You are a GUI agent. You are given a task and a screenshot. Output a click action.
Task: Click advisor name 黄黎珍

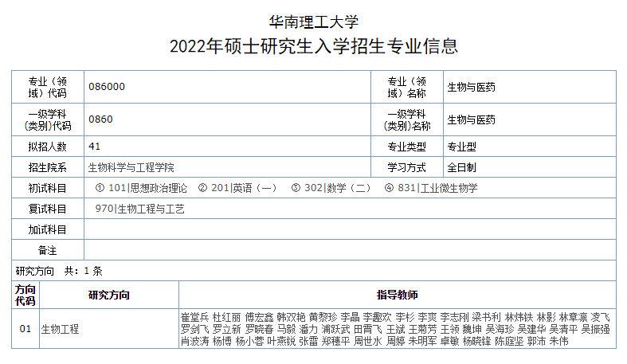(x=323, y=317)
